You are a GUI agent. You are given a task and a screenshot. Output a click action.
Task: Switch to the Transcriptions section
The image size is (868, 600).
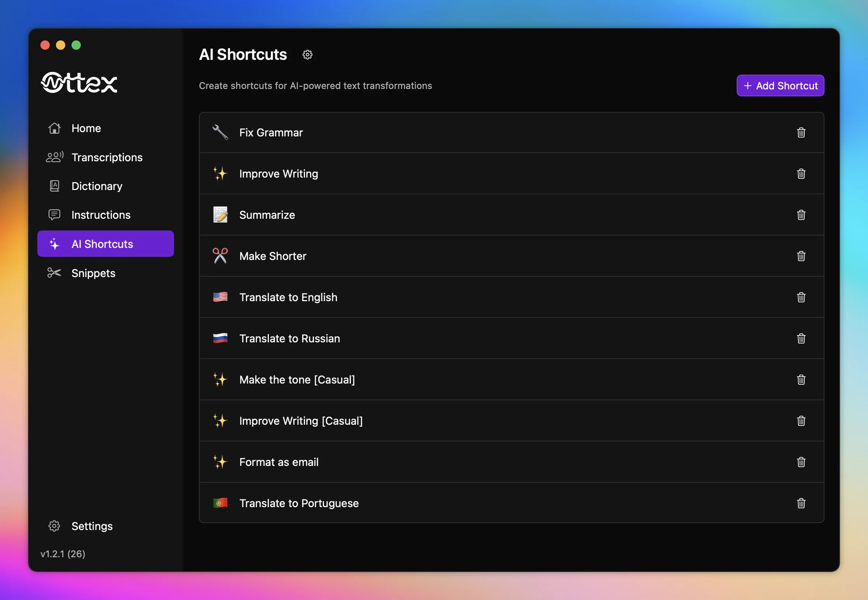click(x=106, y=157)
